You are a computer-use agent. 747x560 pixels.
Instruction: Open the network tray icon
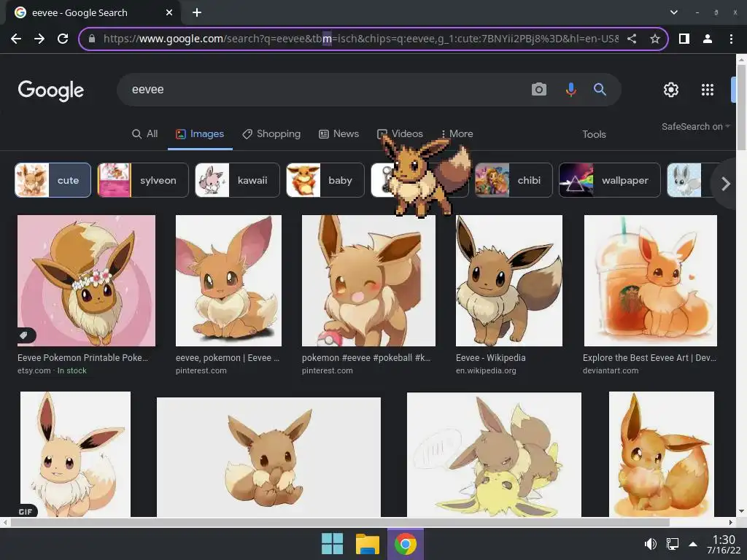672,544
